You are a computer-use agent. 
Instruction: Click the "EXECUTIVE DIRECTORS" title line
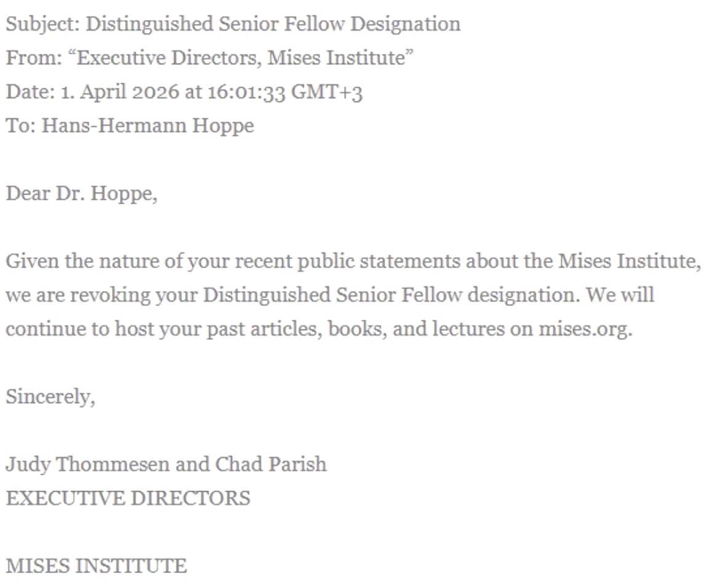[128, 498]
